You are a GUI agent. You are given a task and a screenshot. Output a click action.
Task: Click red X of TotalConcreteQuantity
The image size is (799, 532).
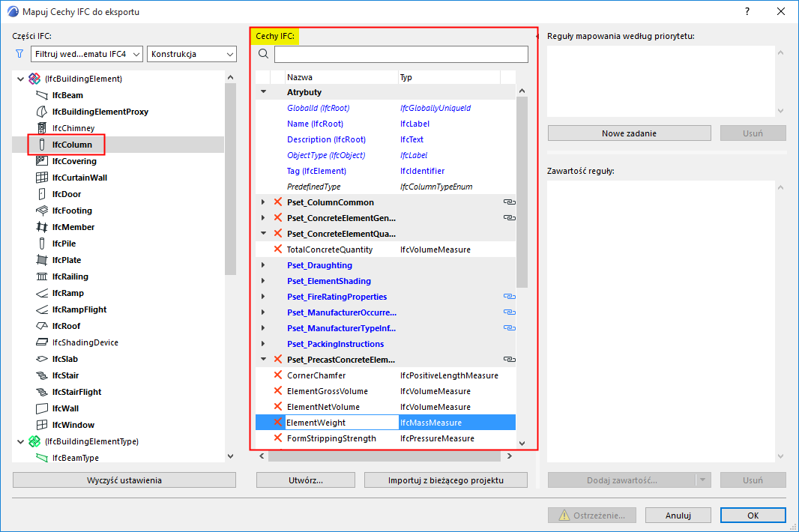click(278, 250)
